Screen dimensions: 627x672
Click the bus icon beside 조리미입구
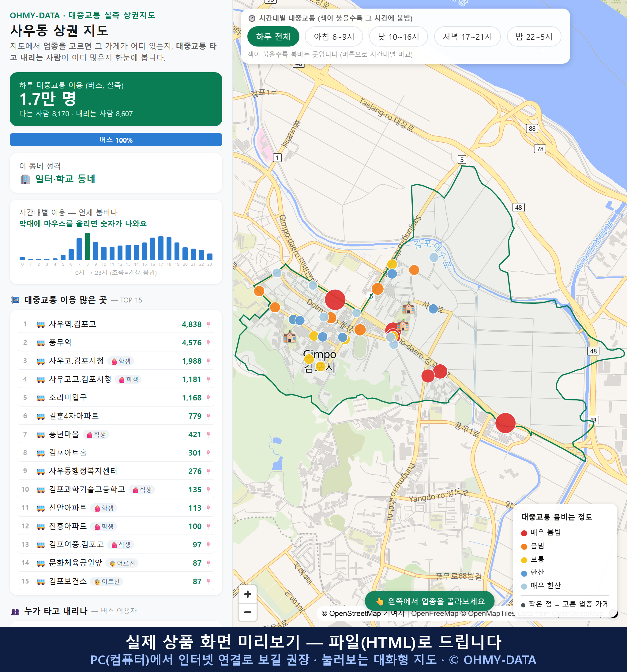[x=40, y=398]
